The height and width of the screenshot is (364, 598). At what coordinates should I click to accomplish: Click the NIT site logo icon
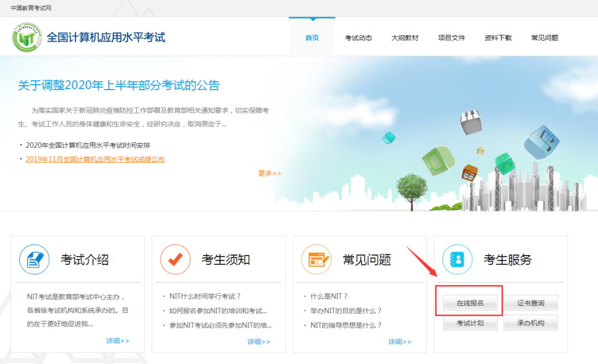click(27, 37)
